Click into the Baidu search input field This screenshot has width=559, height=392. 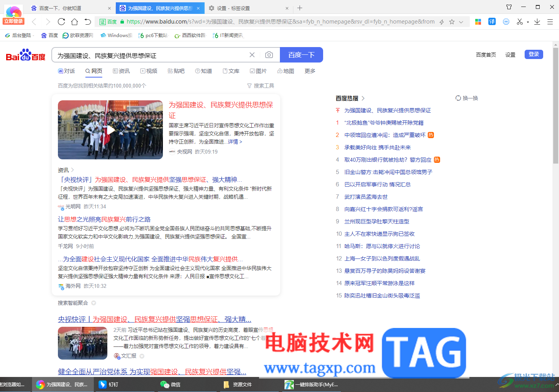click(151, 55)
